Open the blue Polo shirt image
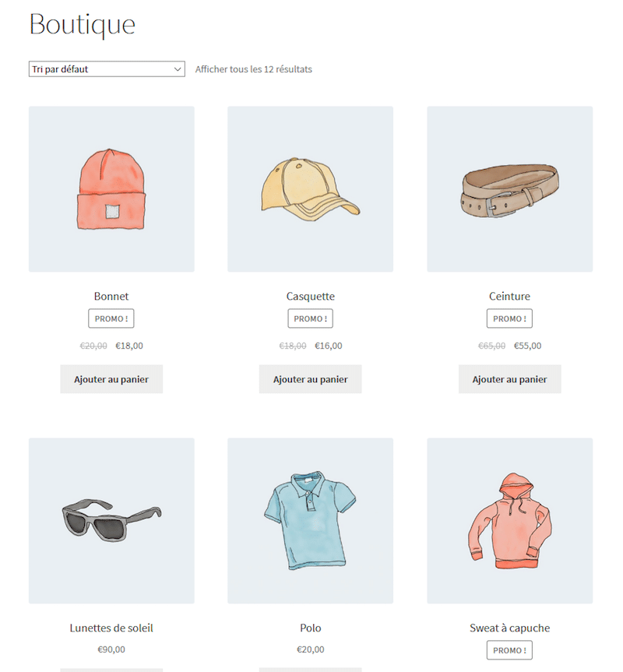 pos(310,521)
